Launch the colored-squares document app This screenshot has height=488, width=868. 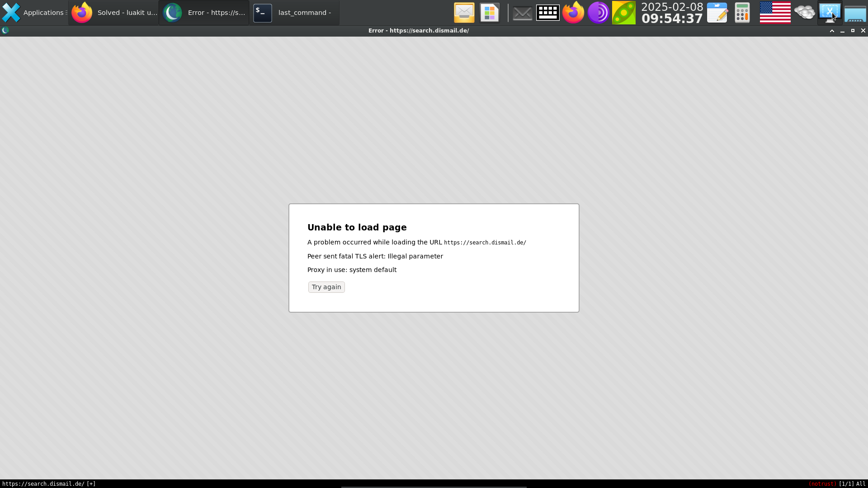pyautogui.click(x=489, y=13)
